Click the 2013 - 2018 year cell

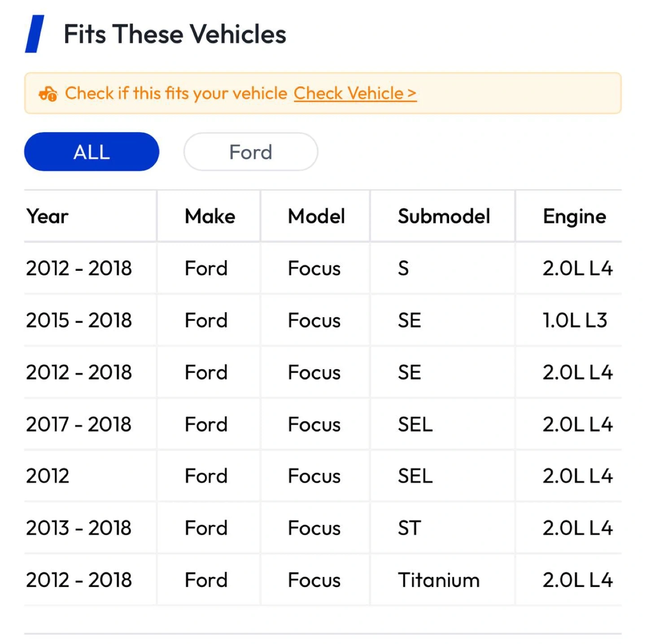point(79,528)
